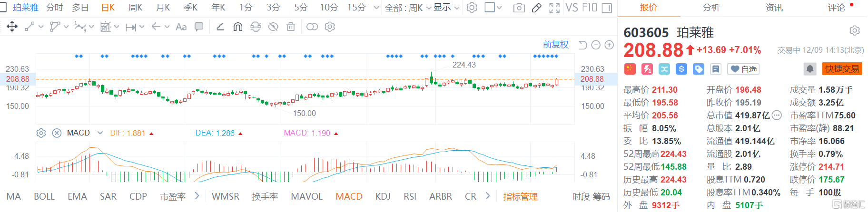Toggle 自选 watchlist heart button

[744, 69]
